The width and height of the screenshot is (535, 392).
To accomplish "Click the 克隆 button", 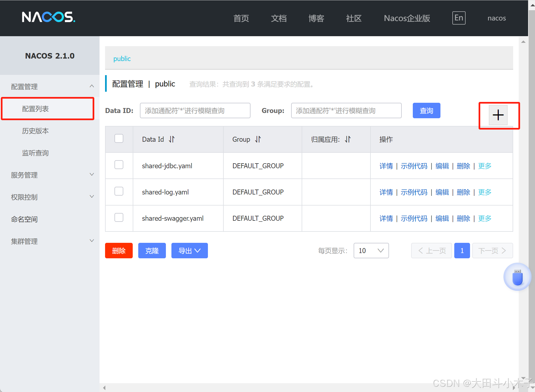I will click(152, 251).
